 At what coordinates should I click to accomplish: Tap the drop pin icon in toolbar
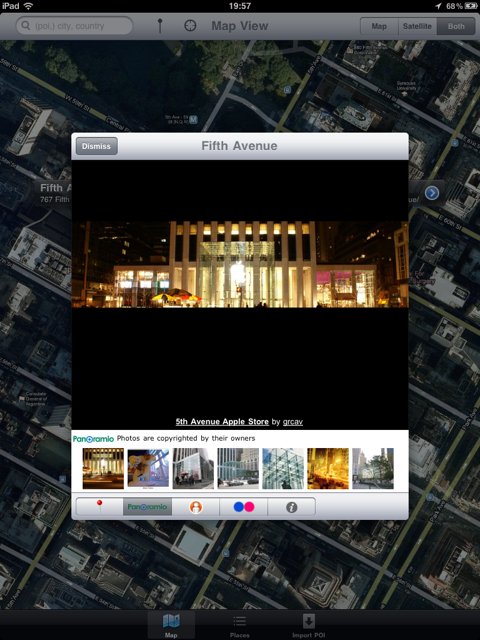pos(160,26)
